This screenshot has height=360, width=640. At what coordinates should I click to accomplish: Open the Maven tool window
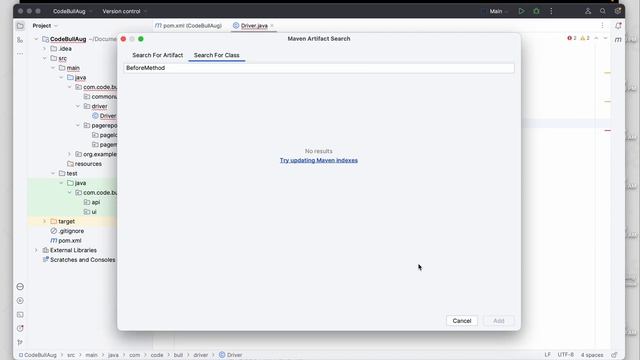click(x=618, y=40)
